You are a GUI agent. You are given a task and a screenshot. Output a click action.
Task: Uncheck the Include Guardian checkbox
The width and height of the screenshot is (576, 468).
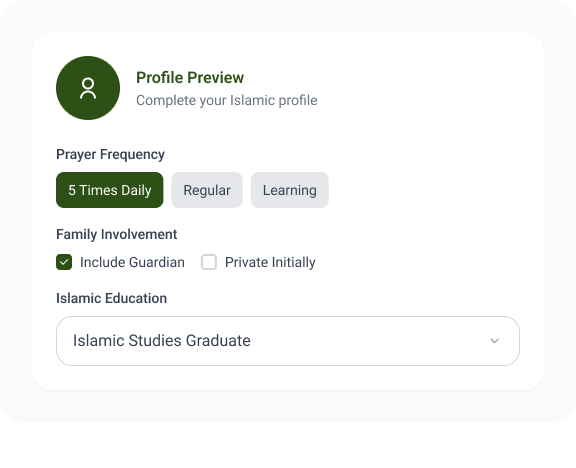64,262
